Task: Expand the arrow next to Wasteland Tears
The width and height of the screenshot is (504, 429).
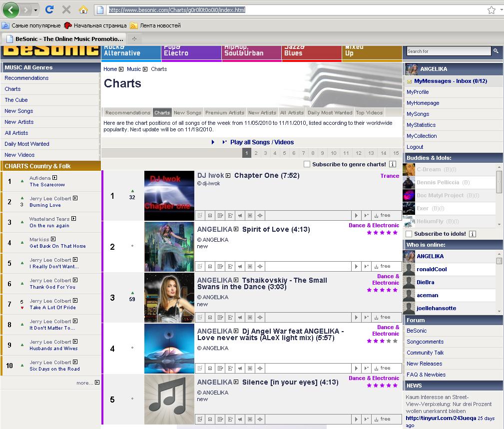Action: (73, 219)
